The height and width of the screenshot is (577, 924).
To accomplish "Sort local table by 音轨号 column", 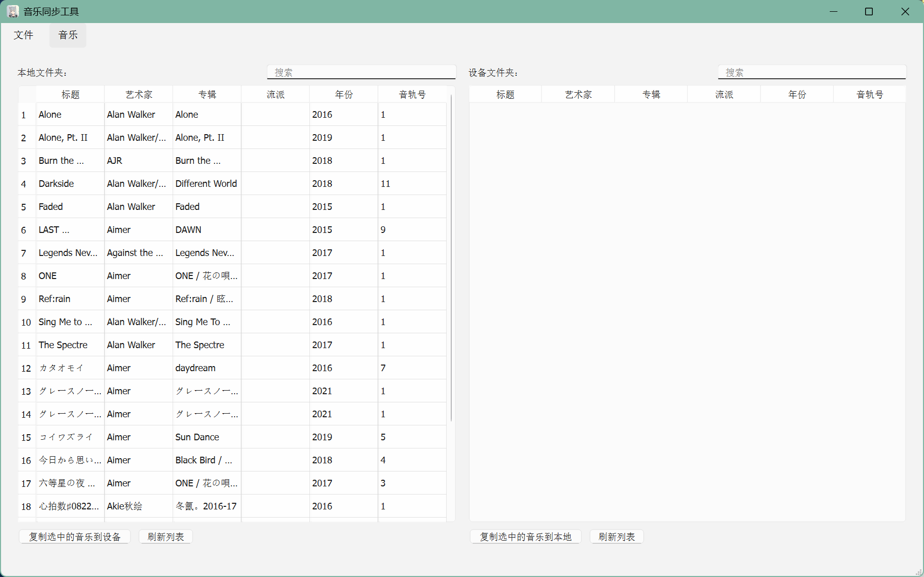I will pyautogui.click(x=412, y=94).
